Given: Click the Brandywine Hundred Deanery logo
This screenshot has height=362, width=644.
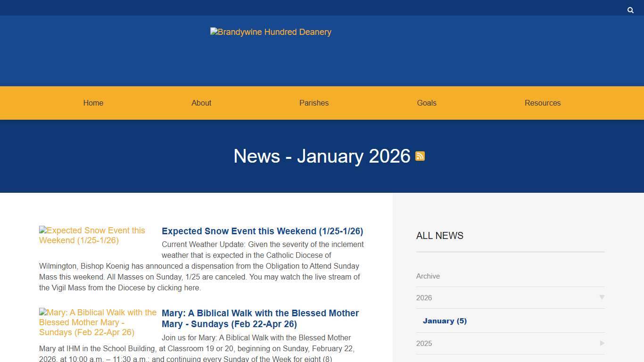Looking at the screenshot, I should 271,32.
